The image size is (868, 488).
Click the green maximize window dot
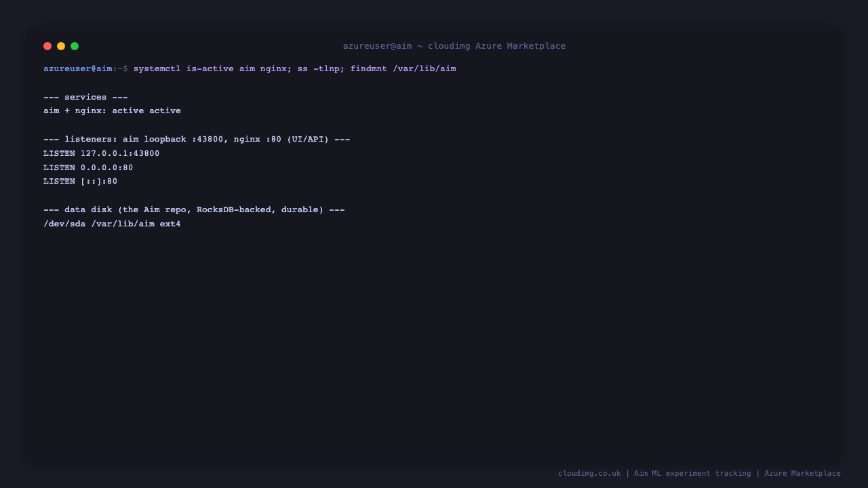tap(75, 46)
